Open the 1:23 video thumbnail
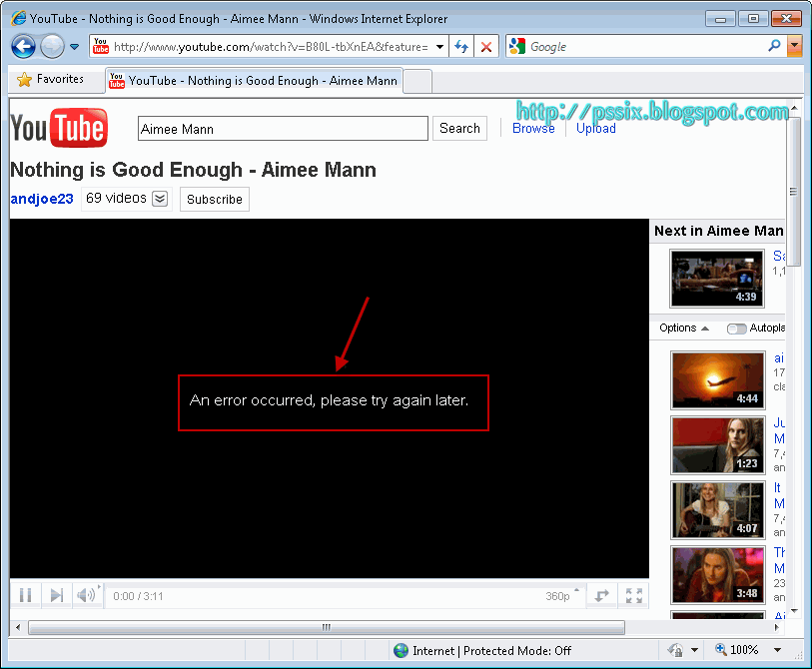The image size is (812, 669). pos(718,445)
